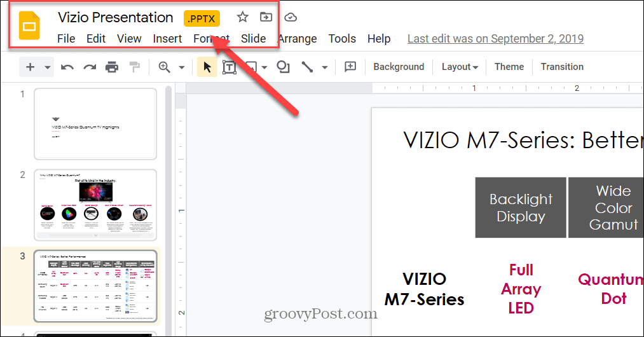The width and height of the screenshot is (644, 337).
Task: Select slide 2 thumbnail
Action: [x=95, y=205]
